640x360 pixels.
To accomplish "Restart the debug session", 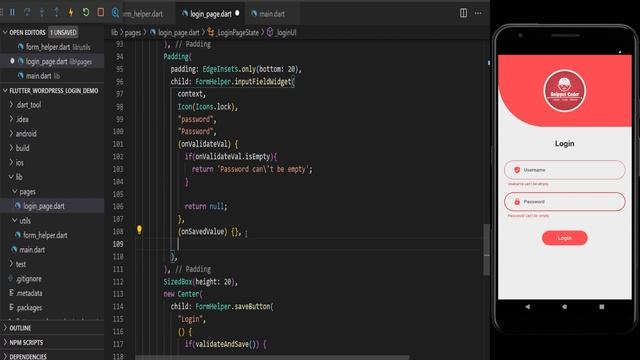I will 86,12.
